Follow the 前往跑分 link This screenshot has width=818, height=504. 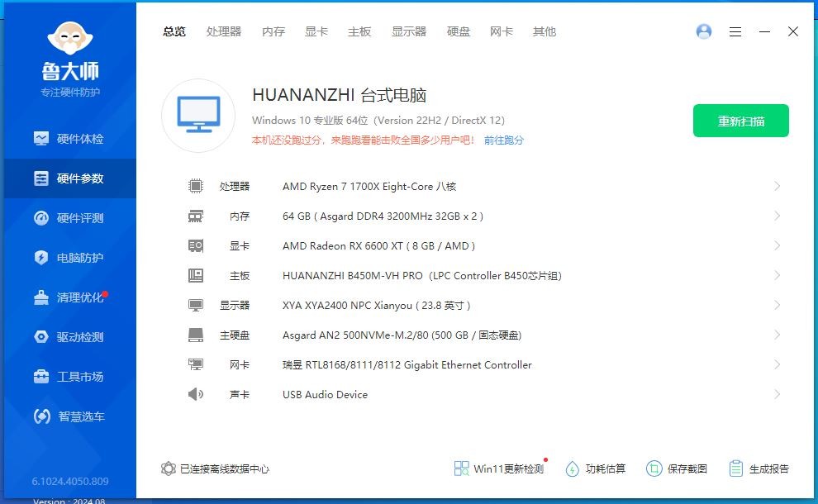point(503,140)
